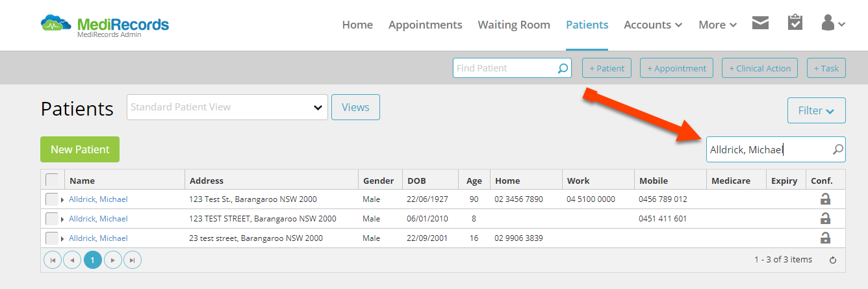
Task: Click into the Find Patient field
Action: tap(505, 68)
